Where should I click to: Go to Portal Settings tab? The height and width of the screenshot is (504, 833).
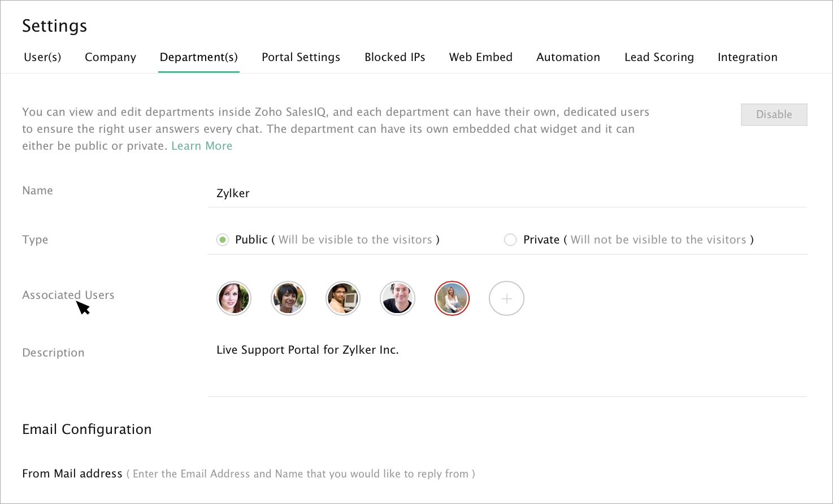[301, 57]
